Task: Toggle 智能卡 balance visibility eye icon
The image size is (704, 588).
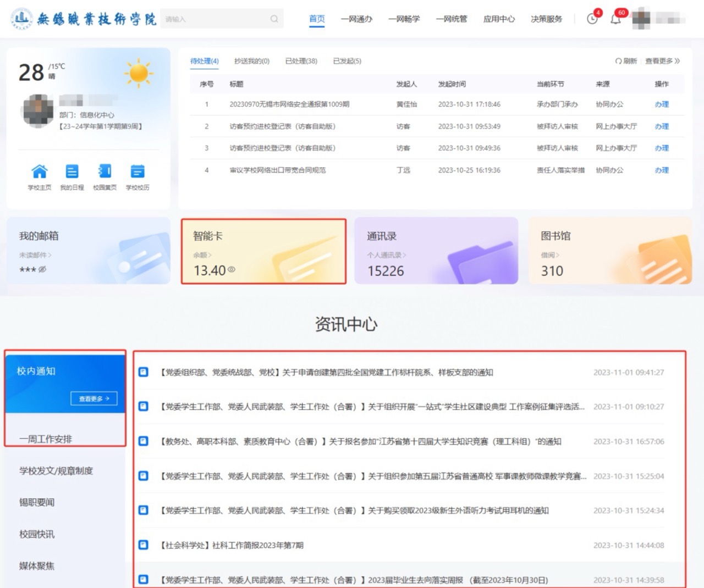Action: click(232, 269)
